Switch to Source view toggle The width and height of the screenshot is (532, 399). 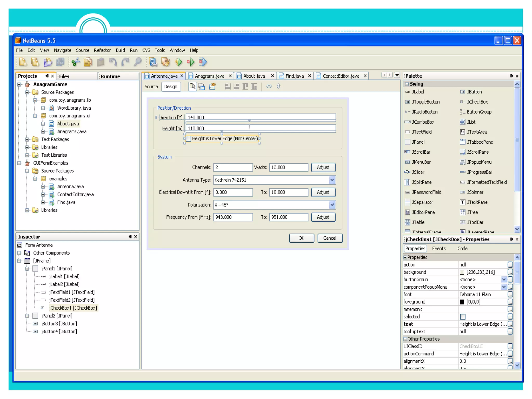(151, 87)
